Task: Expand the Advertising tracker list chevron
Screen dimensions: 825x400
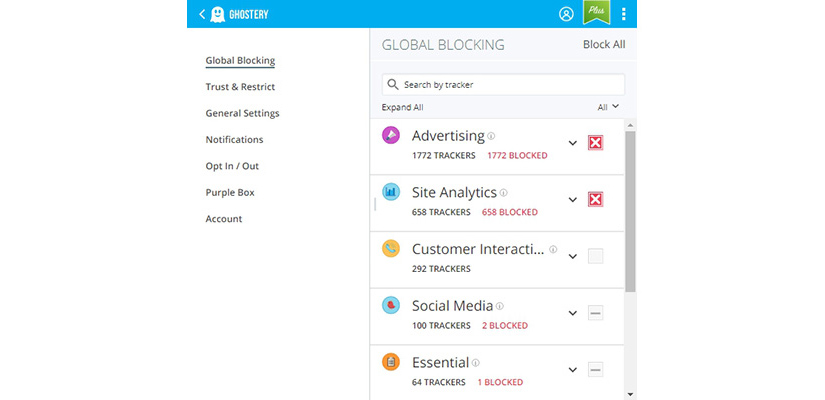Action: pyautogui.click(x=572, y=143)
